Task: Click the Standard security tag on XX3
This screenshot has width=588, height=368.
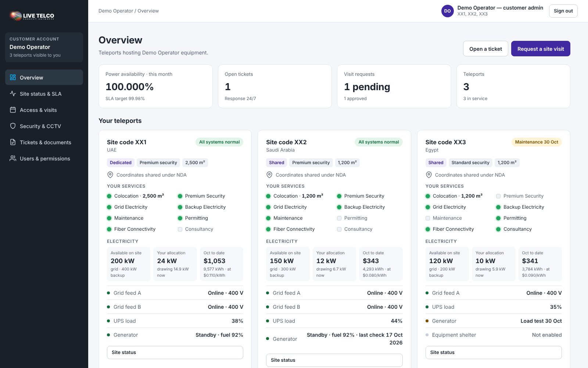Action: (470, 163)
